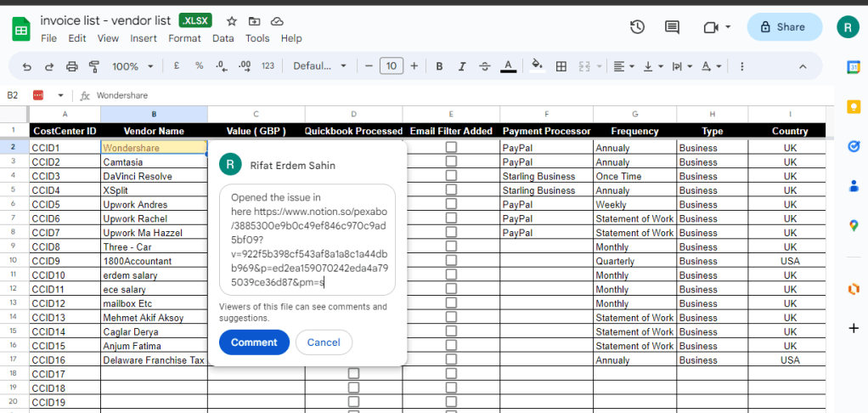
Task: Click the Share button
Action: (785, 27)
